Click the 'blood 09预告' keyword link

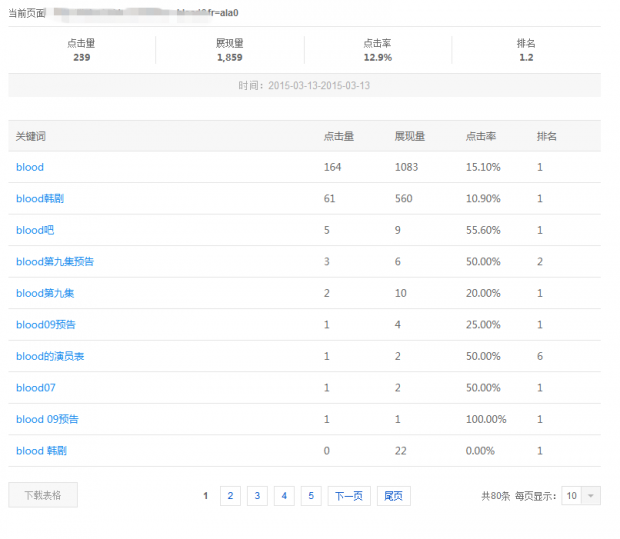47,419
